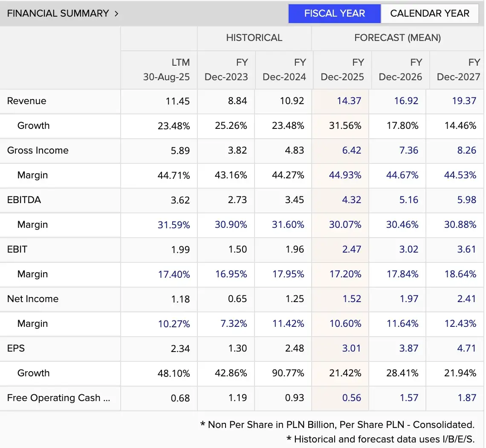Select the Gross Income row label
The height and width of the screenshot is (448, 486).
38,151
